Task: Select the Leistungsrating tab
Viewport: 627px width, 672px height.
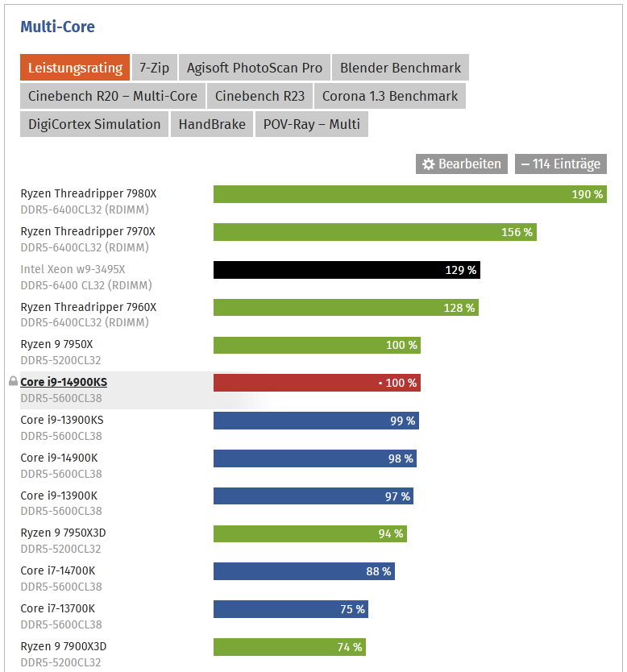Action: (75, 68)
